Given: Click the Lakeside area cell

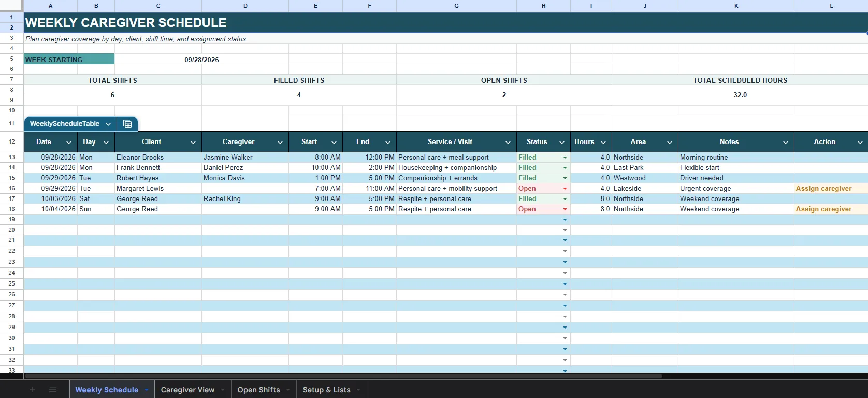Looking at the screenshot, I should pos(645,189).
